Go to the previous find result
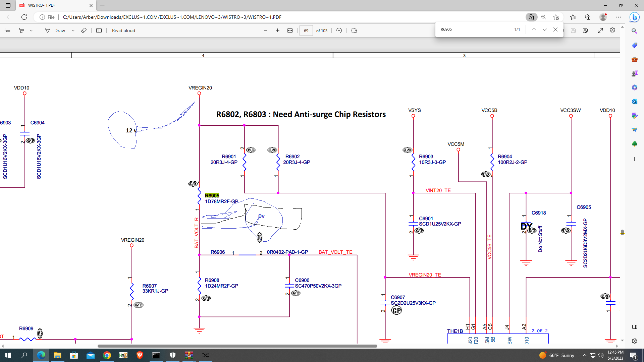Screen dimensions: 644x362 pos(534,29)
